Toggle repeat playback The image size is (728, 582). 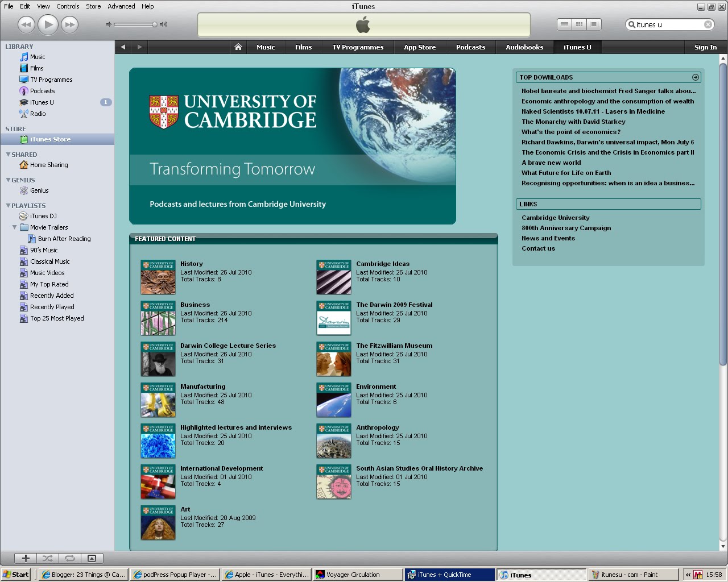coord(70,558)
